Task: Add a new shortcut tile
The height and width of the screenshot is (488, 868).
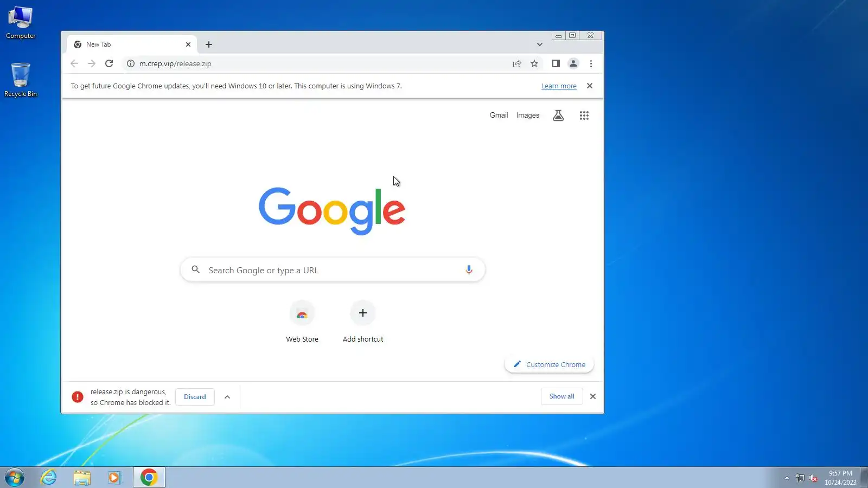Action: [363, 322]
